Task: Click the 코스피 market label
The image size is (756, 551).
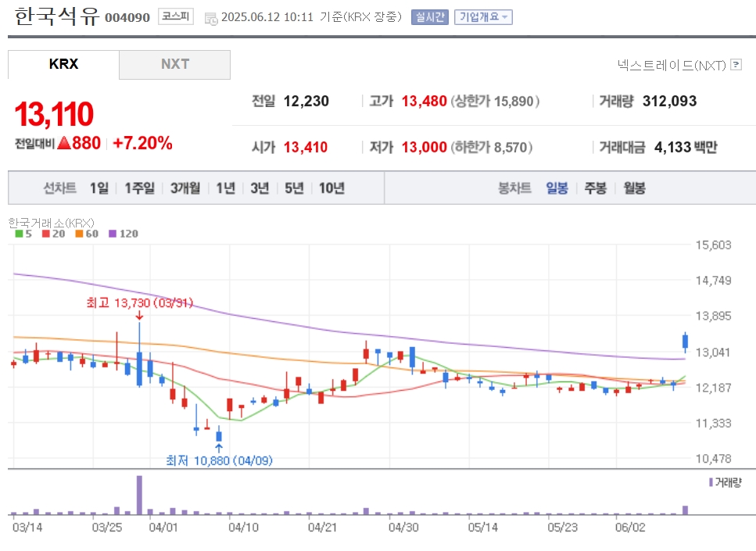Action: [175, 16]
